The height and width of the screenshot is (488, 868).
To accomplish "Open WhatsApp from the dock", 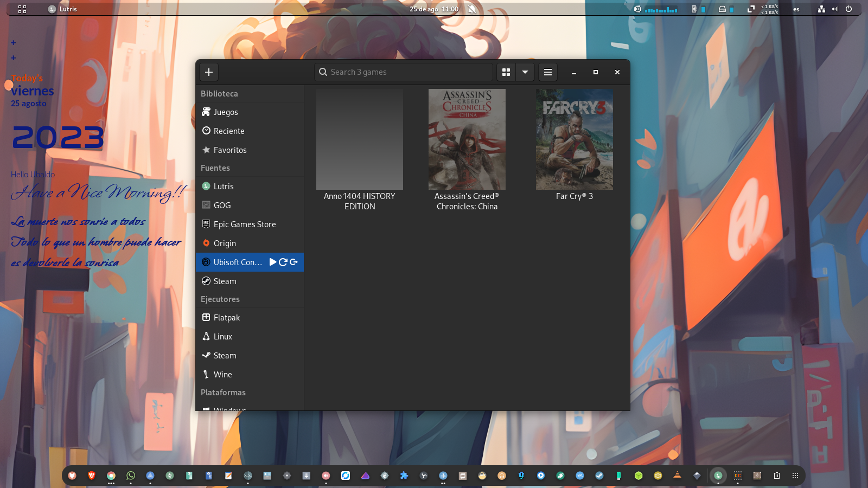I will coord(131,476).
